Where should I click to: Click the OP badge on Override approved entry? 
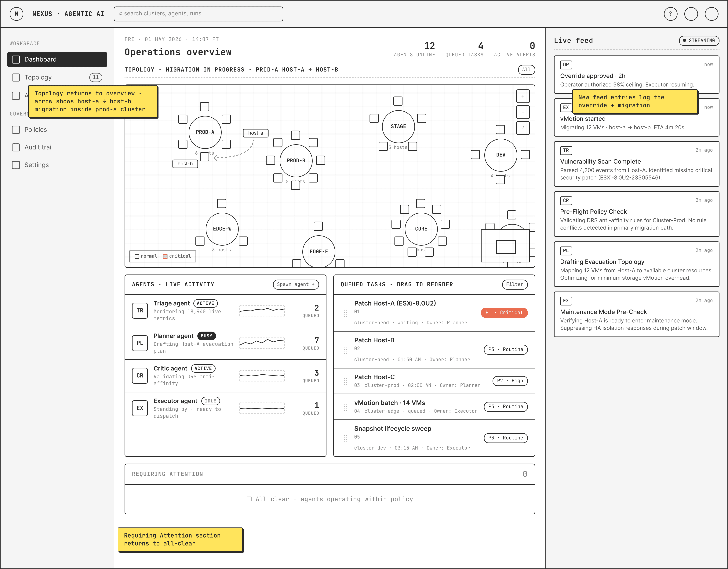pyautogui.click(x=566, y=65)
